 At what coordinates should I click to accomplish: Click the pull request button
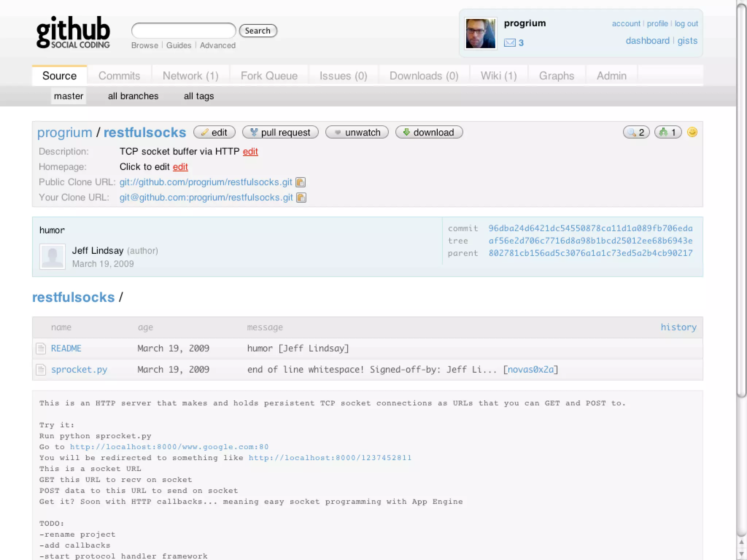click(x=280, y=132)
